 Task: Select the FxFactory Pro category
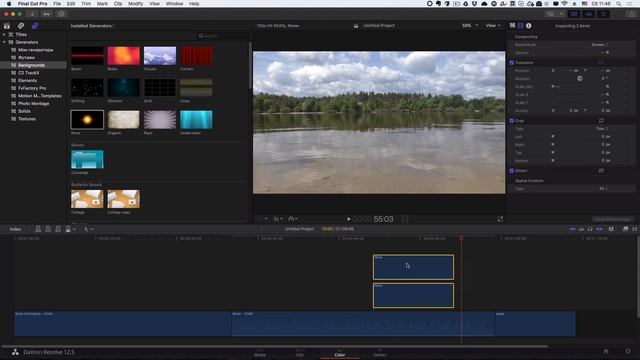(x=32, y=88)
